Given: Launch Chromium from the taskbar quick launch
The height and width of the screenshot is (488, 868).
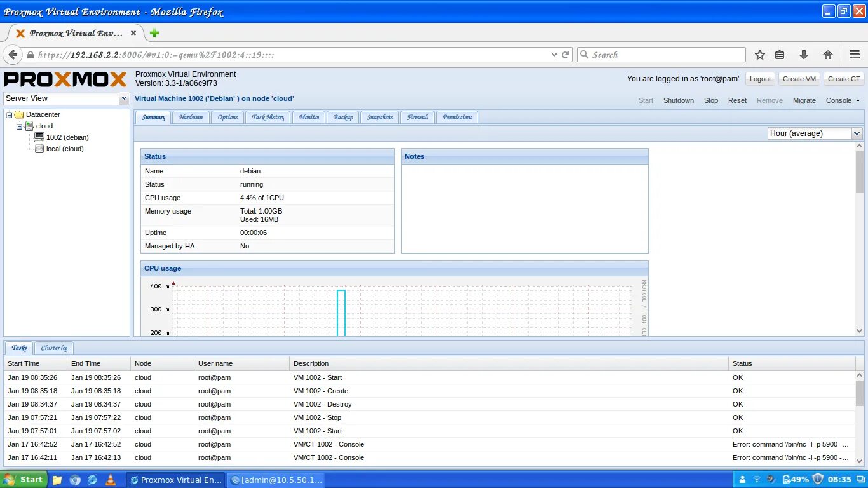Looking at the screenshot, I should point(75,480).
